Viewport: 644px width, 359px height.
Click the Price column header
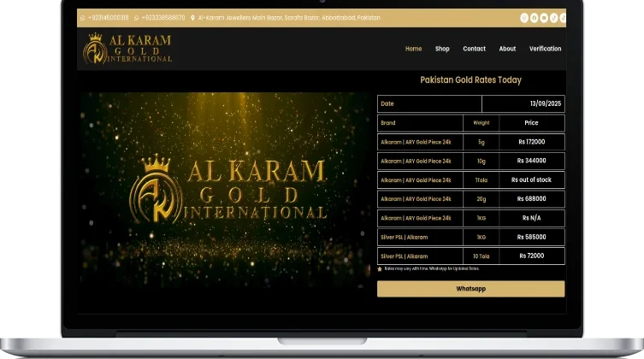(x=531, y=123)
